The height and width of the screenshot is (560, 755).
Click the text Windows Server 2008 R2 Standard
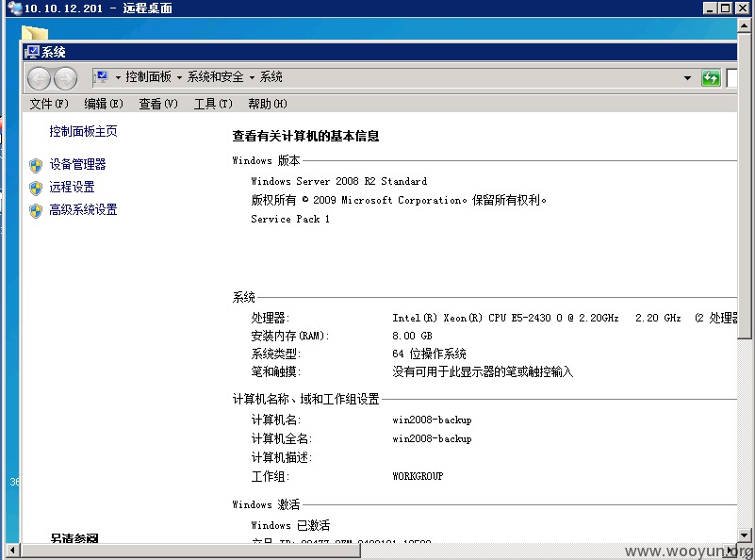339,181
